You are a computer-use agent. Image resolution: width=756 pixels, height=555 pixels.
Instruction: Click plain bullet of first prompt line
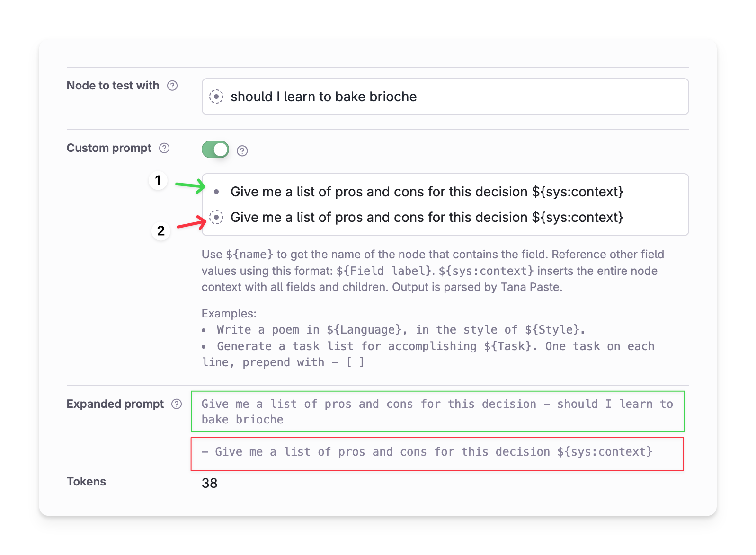click(x=216, y=192)
